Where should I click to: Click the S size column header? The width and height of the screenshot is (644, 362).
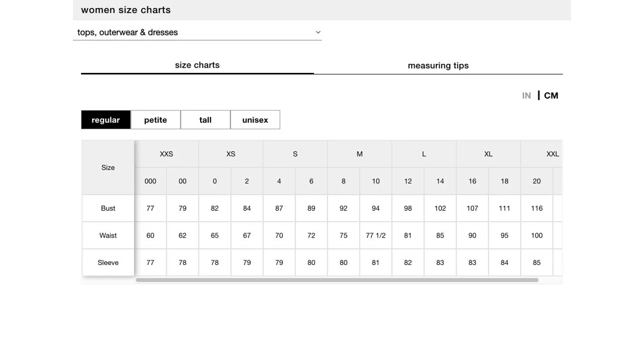[x=295, y=154]
